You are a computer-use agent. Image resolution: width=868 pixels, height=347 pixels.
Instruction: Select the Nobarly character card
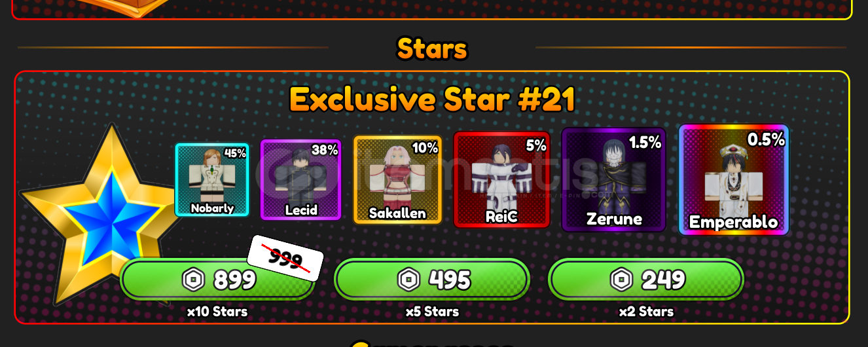[x=212, y=179]
